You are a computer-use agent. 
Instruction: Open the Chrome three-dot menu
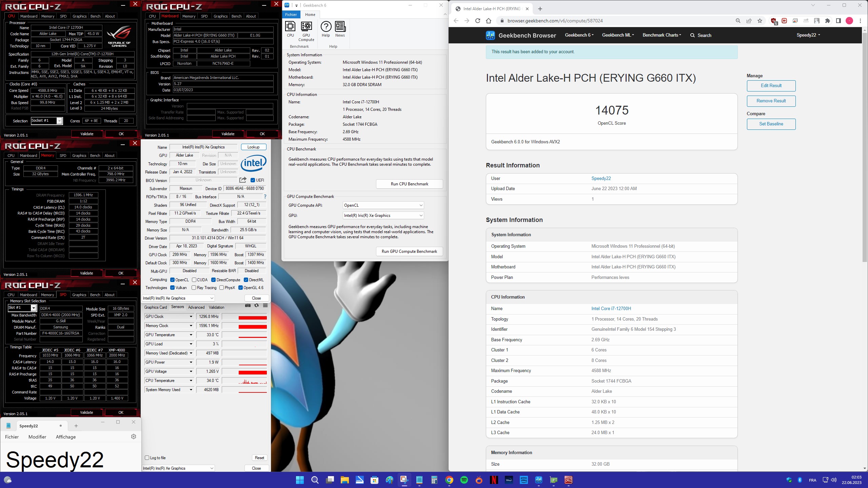coord(860,21)
